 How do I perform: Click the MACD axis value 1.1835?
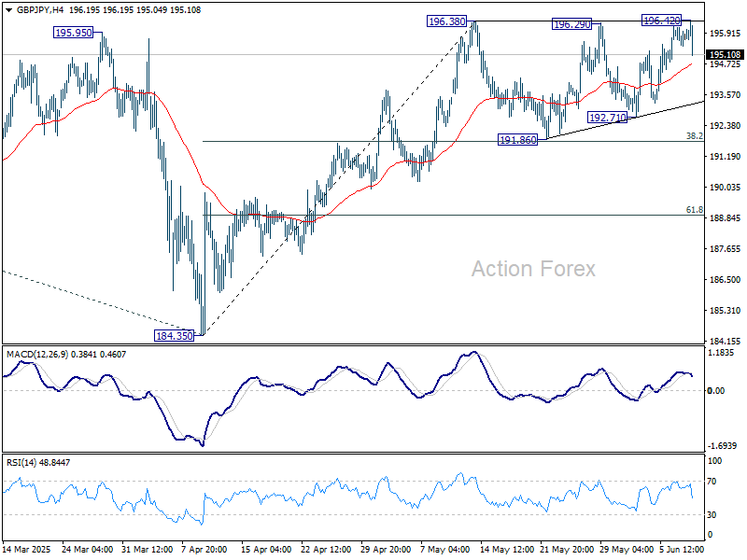(723, 353)
